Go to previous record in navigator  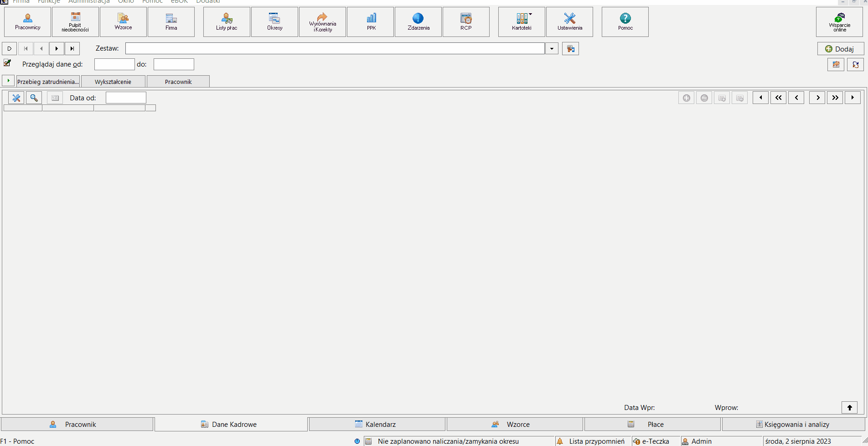tap(41, 48)
